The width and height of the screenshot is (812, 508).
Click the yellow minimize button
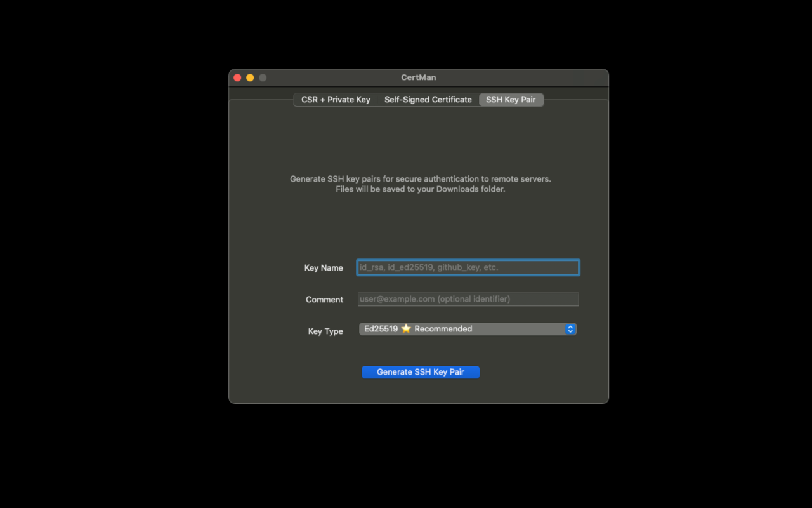coord(249,77)
